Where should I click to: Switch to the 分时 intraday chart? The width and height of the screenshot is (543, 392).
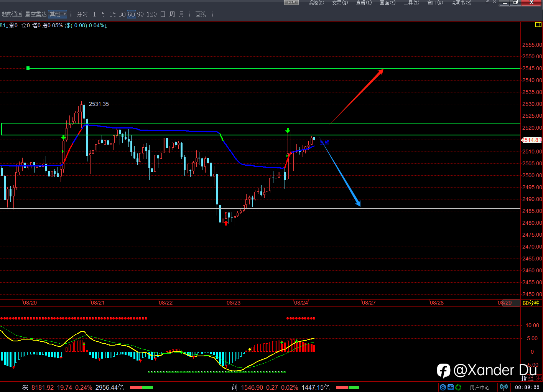click(82, 14)
